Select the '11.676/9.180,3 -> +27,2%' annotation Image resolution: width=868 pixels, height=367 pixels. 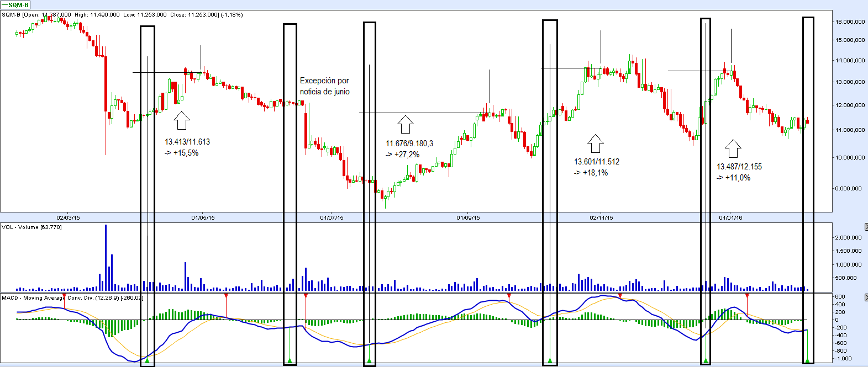pyautogui.click(x=409, y=149)
